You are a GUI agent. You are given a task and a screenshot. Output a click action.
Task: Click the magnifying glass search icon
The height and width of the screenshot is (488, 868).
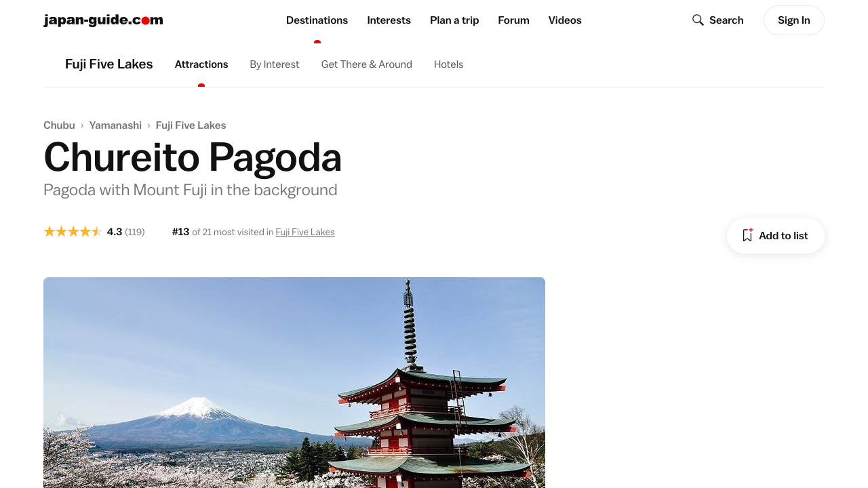[698, 20]
